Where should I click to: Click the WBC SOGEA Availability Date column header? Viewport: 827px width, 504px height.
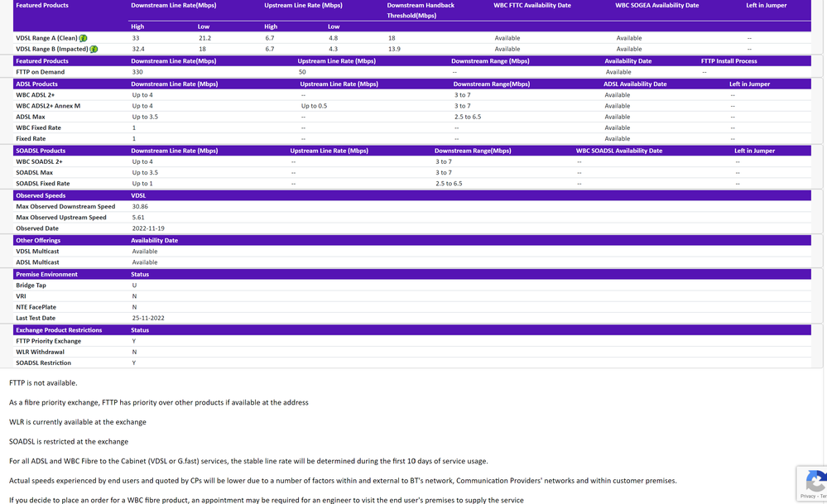(x=656, y=5)
